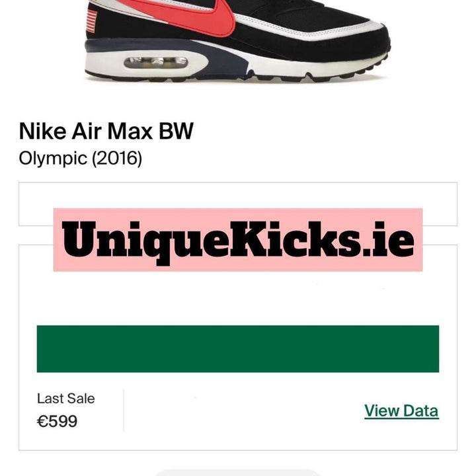Screen dimensions: 476x476
Task: Click the blank white area above green button
Action: pyautogui.click(x=238, y=299)
